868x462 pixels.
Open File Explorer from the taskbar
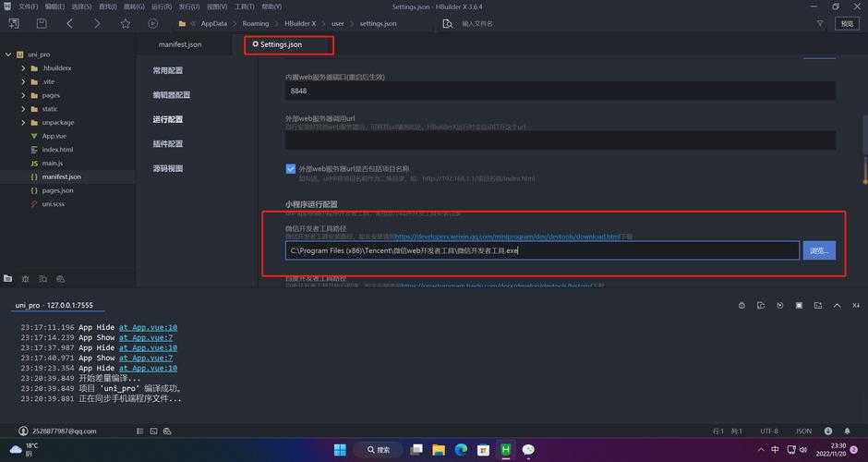click(439, 450)
